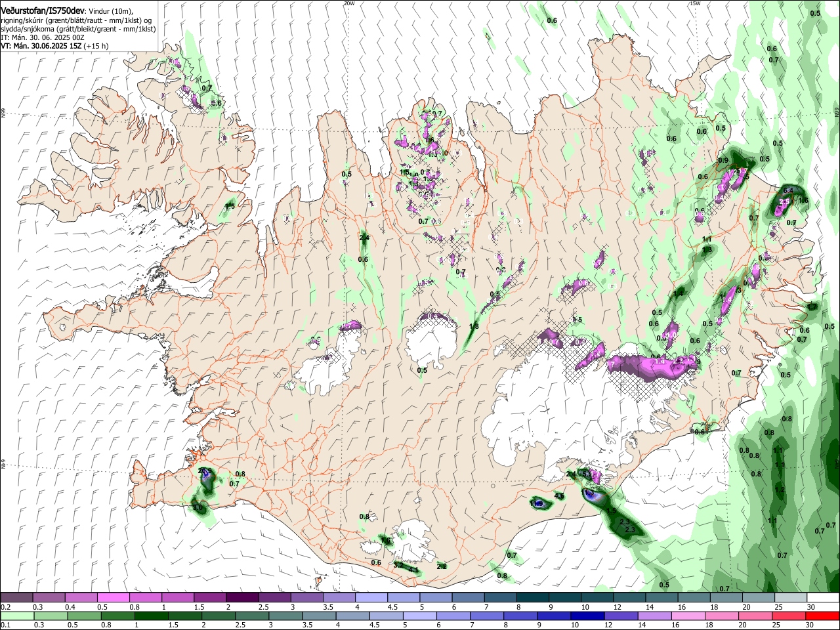840x630 pixels.
Task: Click the 5.6 precipitation value in the Westfjords
Action: click(217, 103)
